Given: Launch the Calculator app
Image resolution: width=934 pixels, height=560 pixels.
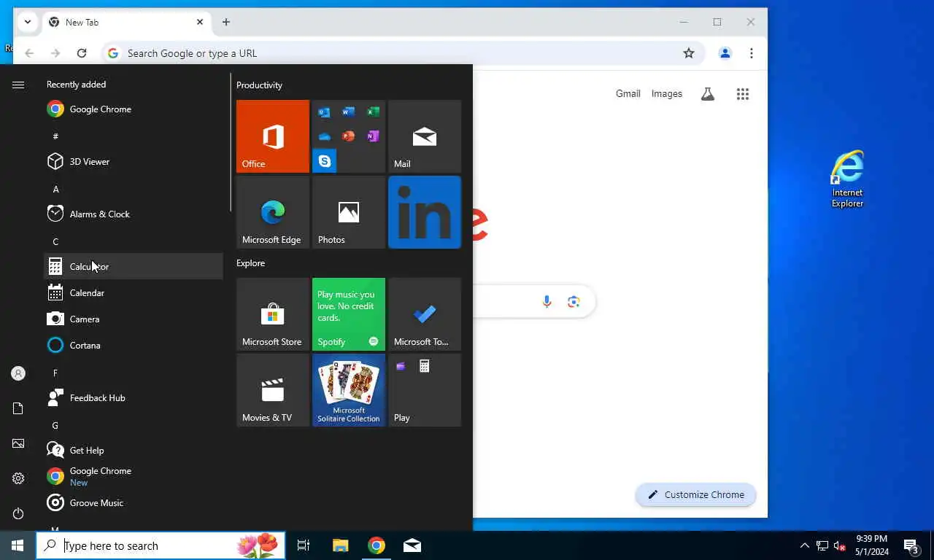Looking at the screenshot, I should point(134,267).
